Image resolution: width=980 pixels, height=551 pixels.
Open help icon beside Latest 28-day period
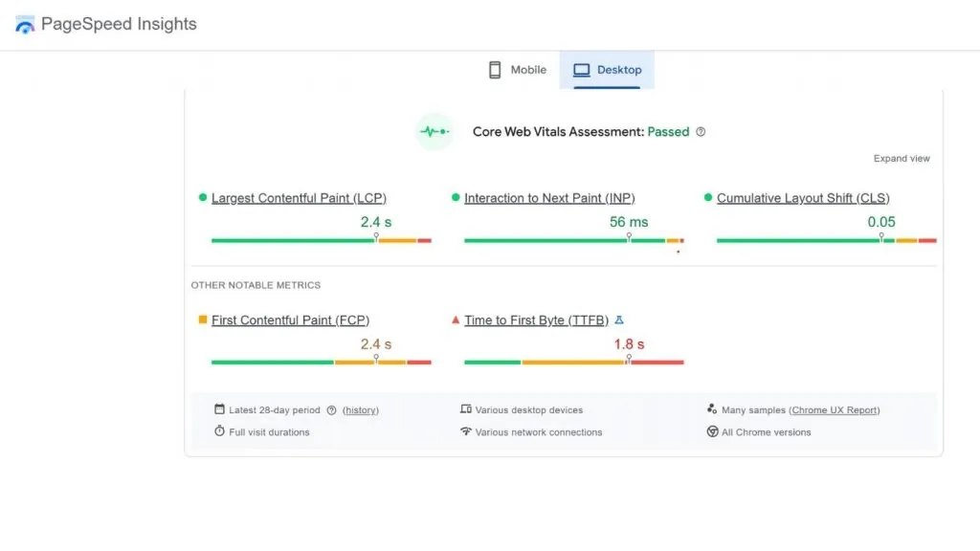(332, 410)
